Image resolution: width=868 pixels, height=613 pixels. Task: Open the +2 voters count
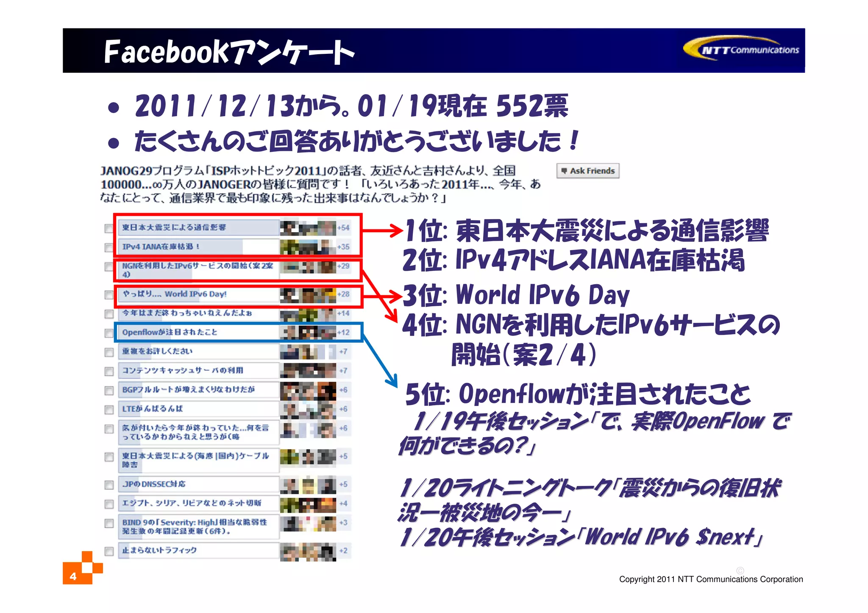pyautogui.click(x=343, y=551)
